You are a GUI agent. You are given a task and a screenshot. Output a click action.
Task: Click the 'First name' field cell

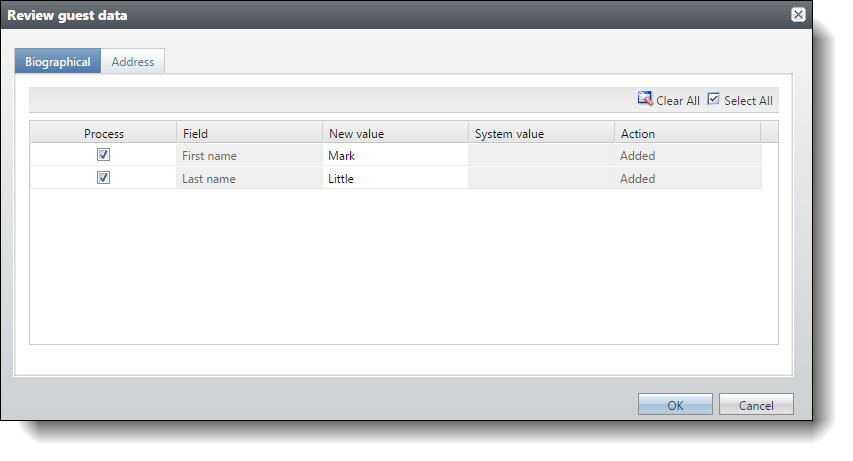tap(250, 155)
